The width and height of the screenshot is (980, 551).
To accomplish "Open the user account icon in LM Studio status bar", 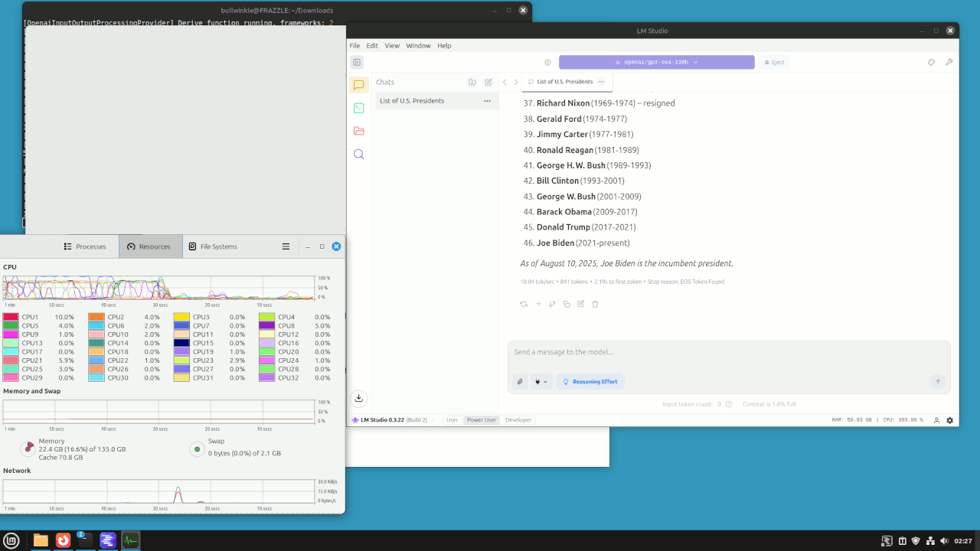I will click(936, 420).
